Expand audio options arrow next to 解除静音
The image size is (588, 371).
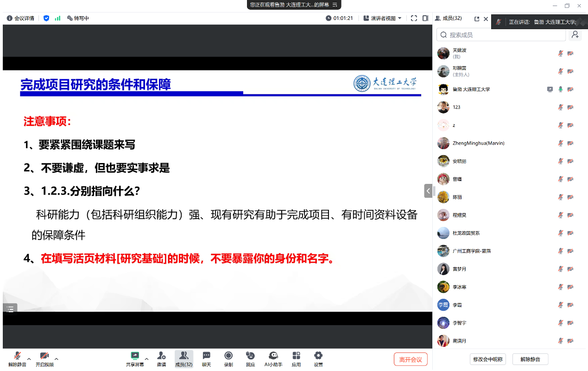[29, 358]
